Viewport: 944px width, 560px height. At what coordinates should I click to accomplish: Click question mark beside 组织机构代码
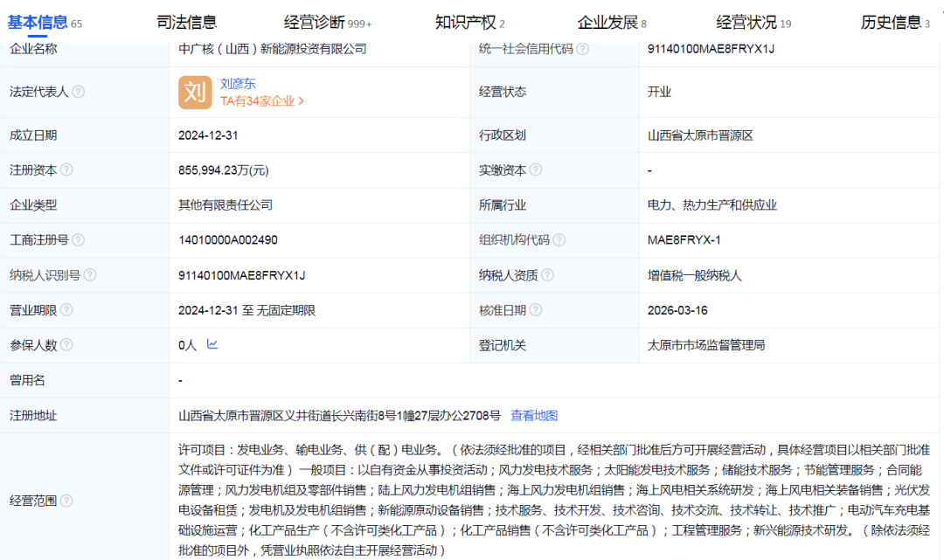[x=559, y=240]
